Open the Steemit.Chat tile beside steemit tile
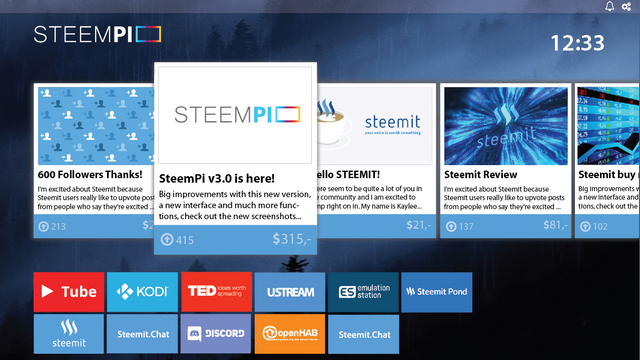The image size is (640, 360). 142,334
